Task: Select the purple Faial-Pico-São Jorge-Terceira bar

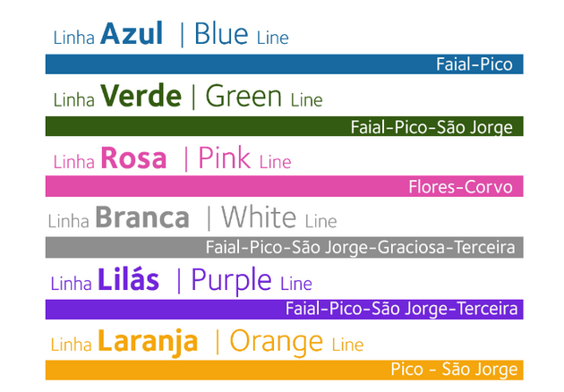Action: [284, 310]
